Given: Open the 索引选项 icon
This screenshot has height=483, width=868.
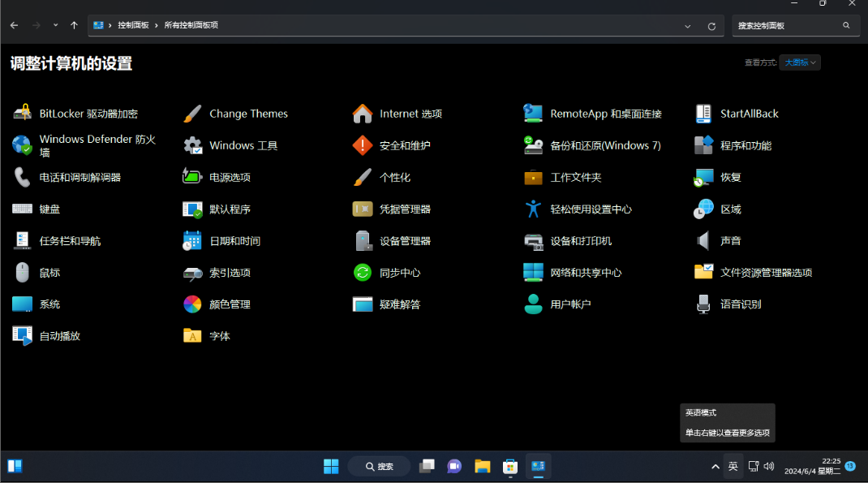Looking at the screenshot, I should click(x=192, y=273).
